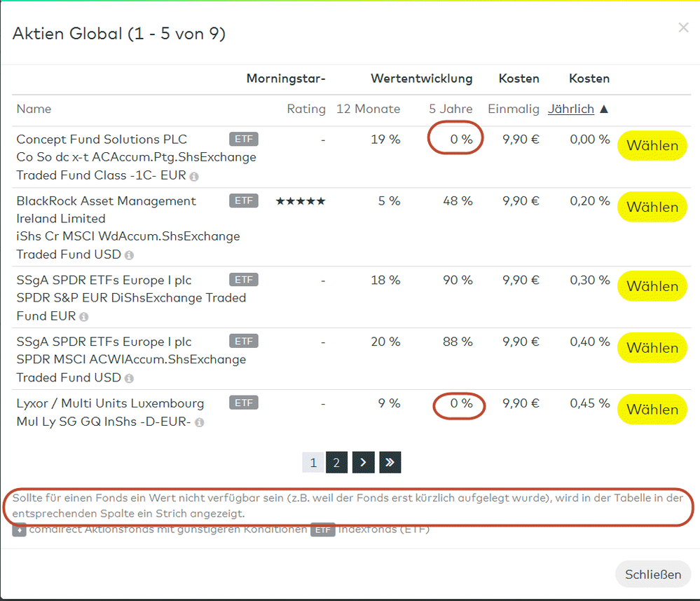Screen dimensions: 700x601
Task: Pick SPDR MSCI ACWI fund with Wählen
Action: (x=652, y=348)
